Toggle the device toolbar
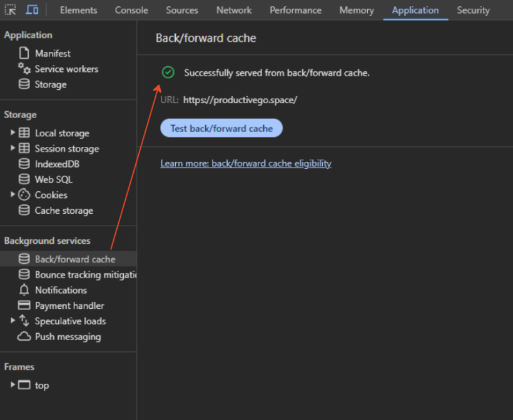513x420 pixels. [31, 10]
